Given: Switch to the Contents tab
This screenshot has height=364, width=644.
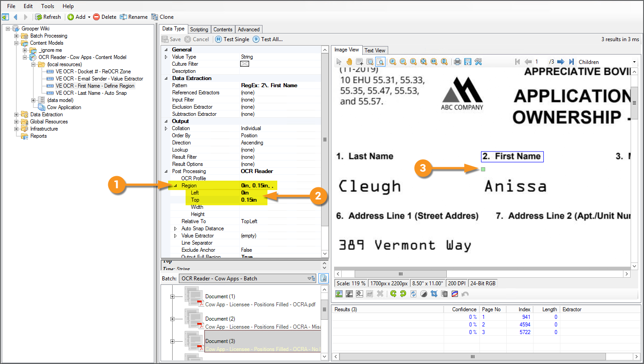Looking at the screenshot, I should (223, 30).
